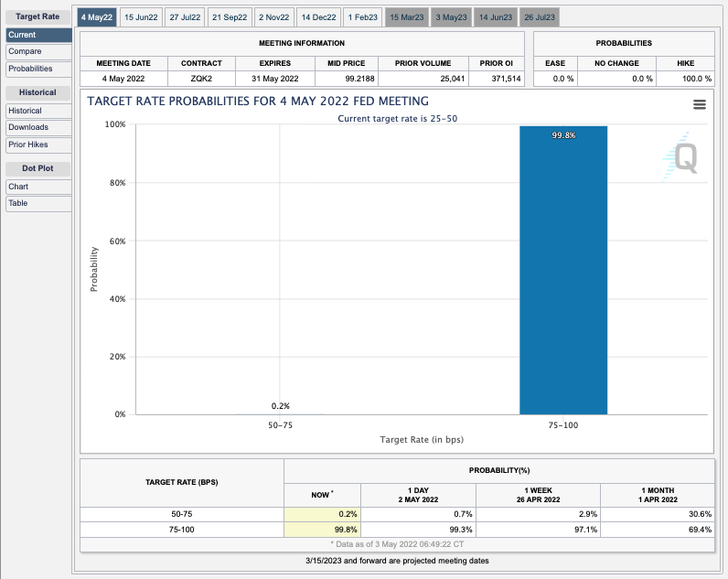
Task: Select the 14 Dec22 meeting tab
Action: (318, 17)
